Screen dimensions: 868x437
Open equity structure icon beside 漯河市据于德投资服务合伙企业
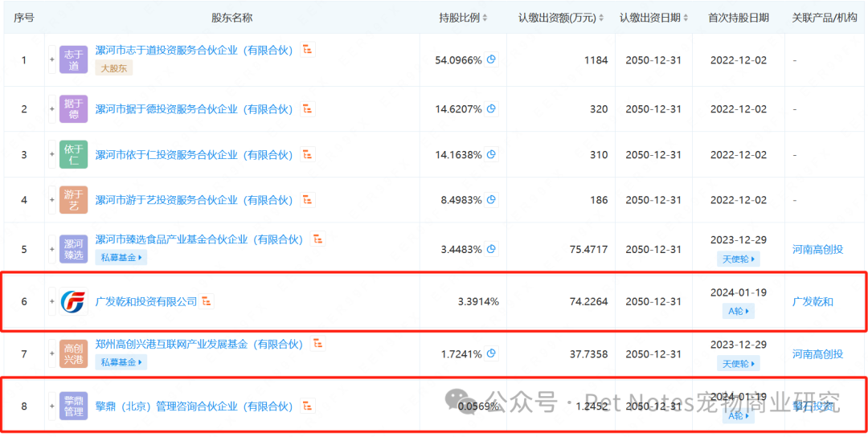(308, 109)
